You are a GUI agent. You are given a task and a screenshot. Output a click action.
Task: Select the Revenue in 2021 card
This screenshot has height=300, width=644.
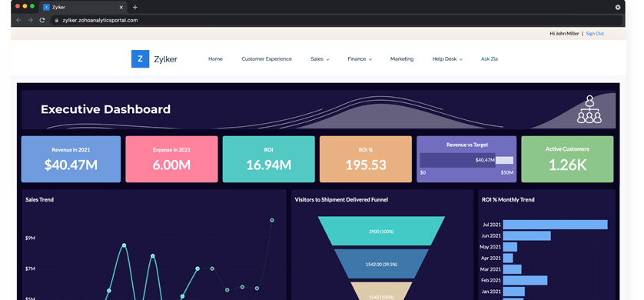tap(71, 159)
